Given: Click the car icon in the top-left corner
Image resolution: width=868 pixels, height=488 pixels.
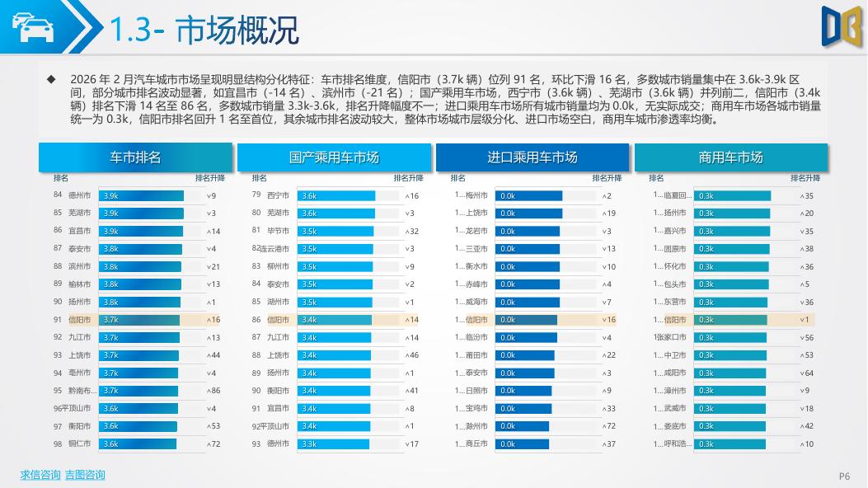Looking at the screenshot, I should (x=31, y=25).
